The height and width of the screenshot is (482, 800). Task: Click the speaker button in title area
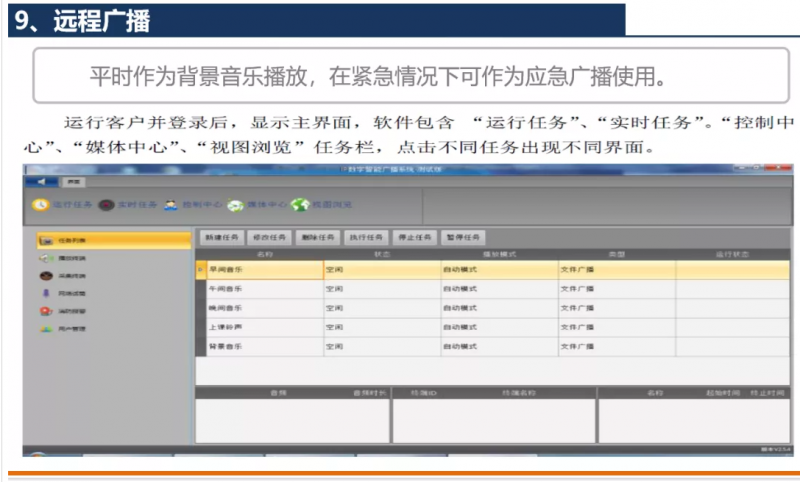pyautogui.click(x=41, y=181)
